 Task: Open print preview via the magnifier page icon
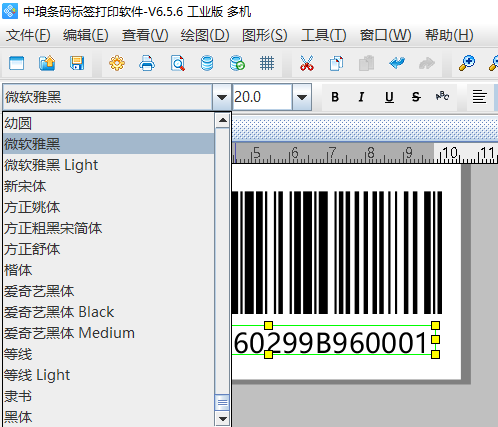(177, 63)
